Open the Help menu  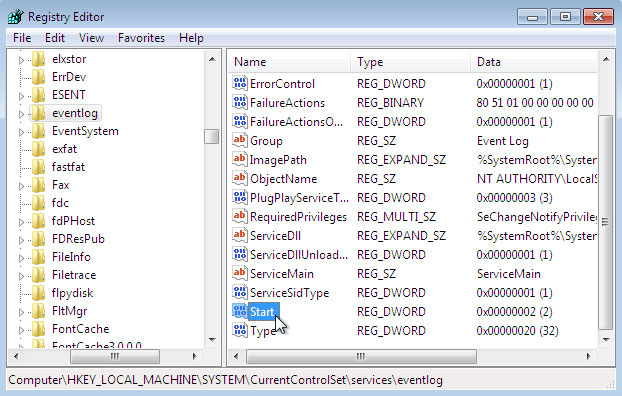pos(191,38)
